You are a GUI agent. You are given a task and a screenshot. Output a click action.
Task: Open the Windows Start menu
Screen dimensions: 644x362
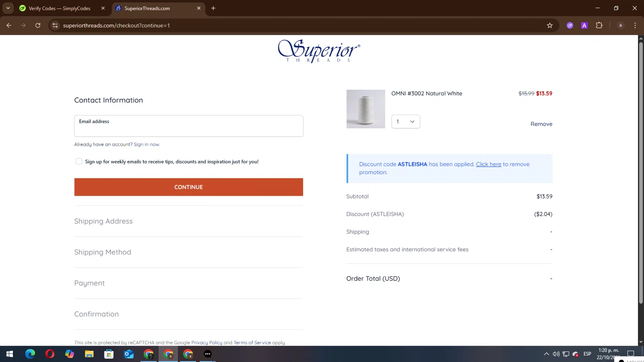point(9,354)
